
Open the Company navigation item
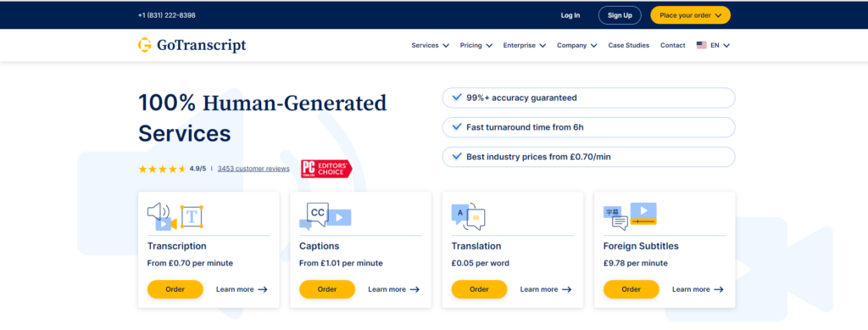[x=572, y=46]
